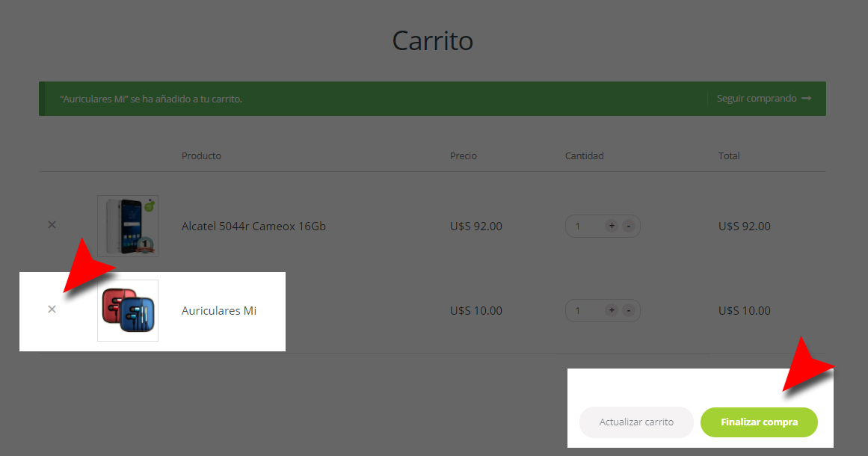Image resolution: width=868 pixels, height=456 pixels.
Task: Open the Alcatel phone product thumbnail
Action: pos(128,226)
